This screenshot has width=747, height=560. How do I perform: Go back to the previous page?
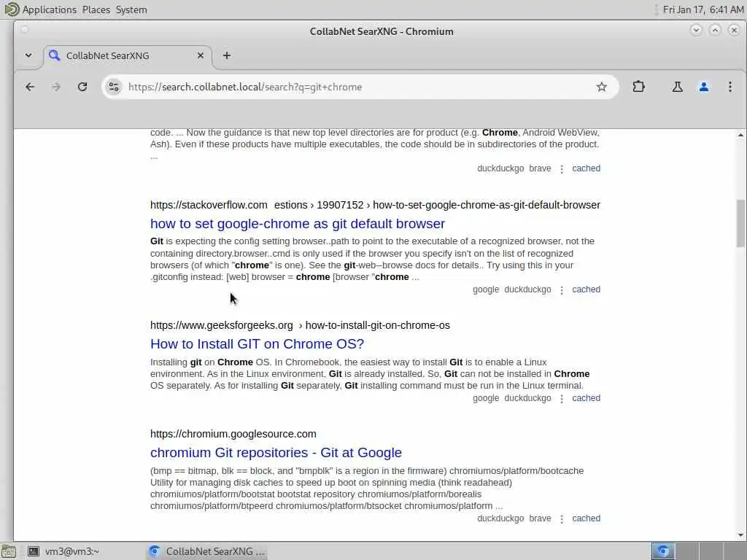(30, 87)
